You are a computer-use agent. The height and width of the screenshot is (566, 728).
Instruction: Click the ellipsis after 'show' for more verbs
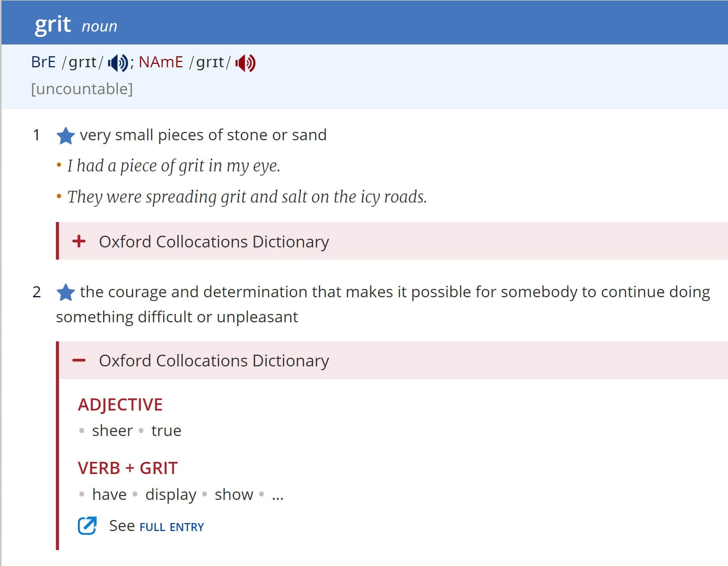[278, 495]
